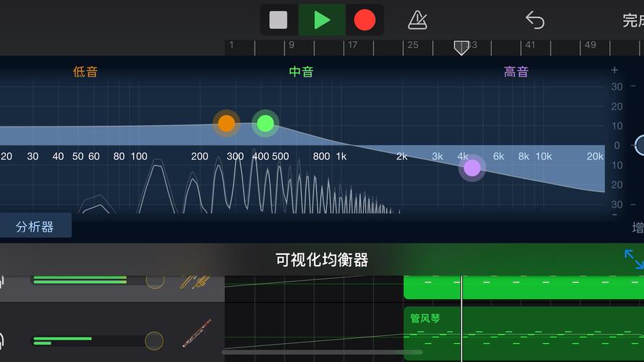Click the playhead marker on the ruler

point(461,48)
